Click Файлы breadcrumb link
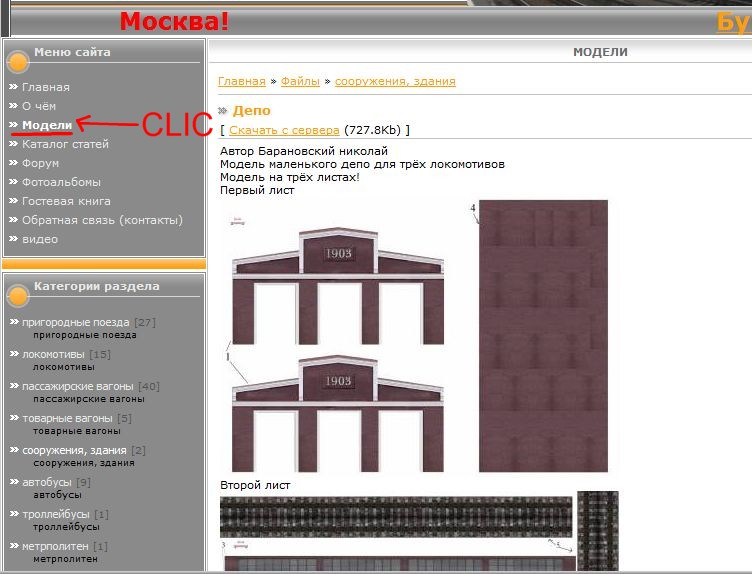This screenshot has height=574, width=752. [x=300, y=81]
